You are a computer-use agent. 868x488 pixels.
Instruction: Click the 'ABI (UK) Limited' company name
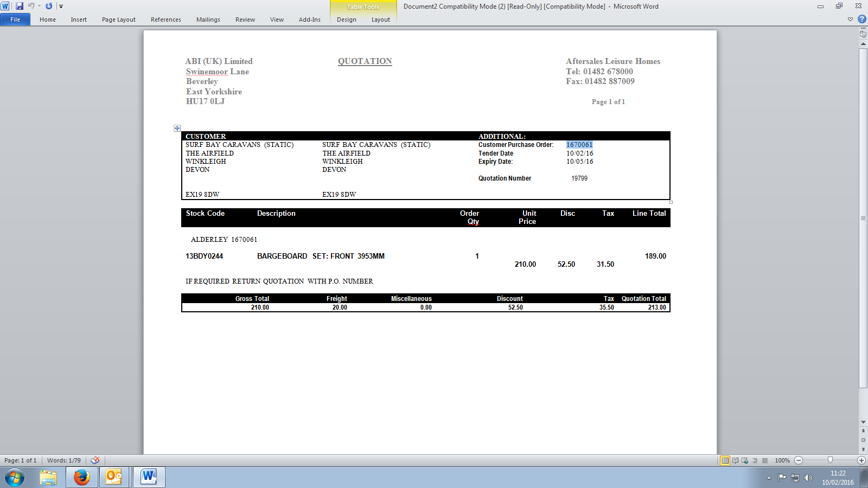(x=219, y=61)
